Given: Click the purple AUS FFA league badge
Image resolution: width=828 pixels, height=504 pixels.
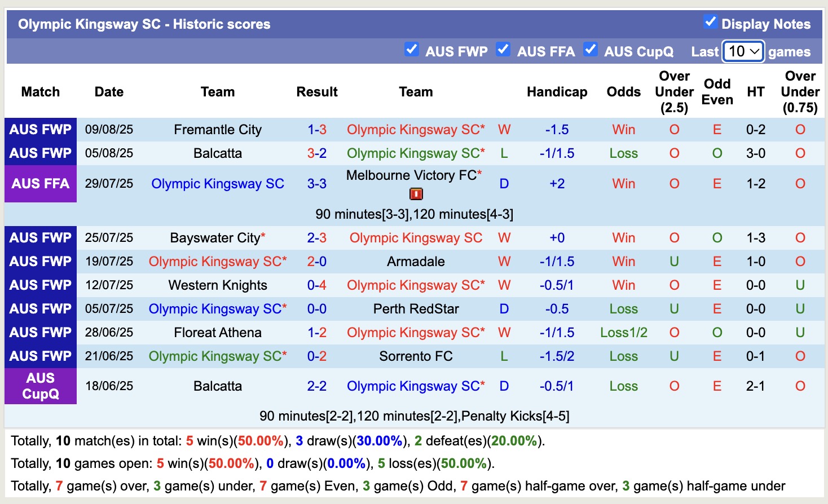Looking at the screenshot, I should click(40, 183).
